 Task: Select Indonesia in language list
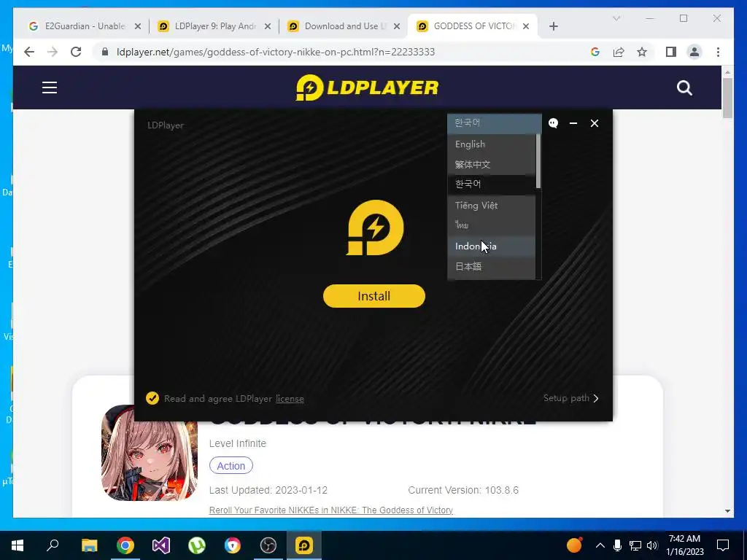click(492, 246)
